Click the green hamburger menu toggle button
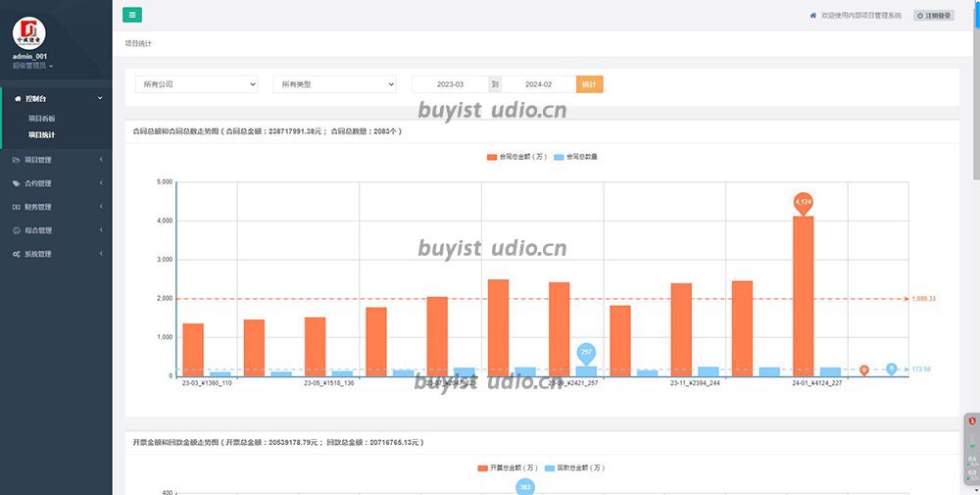Image resolution: width=980 pixels, height=495 pixels. (132, 15)
